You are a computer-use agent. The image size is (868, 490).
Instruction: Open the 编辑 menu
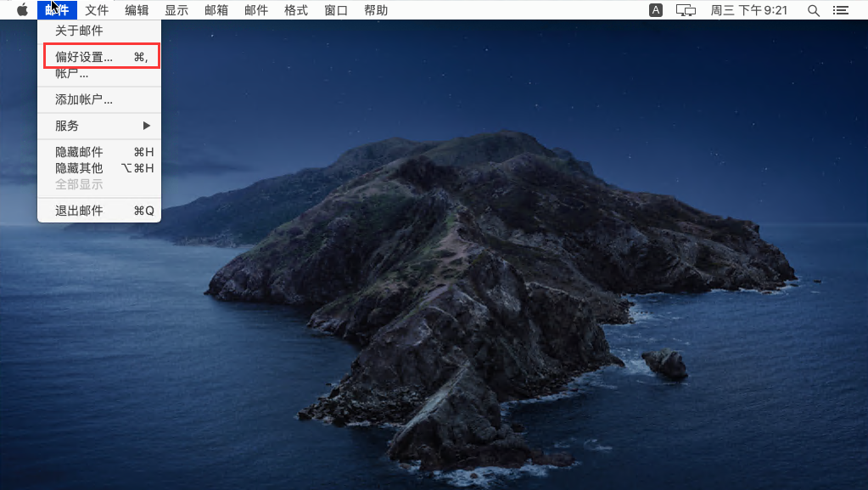click(x=137, y=10)
